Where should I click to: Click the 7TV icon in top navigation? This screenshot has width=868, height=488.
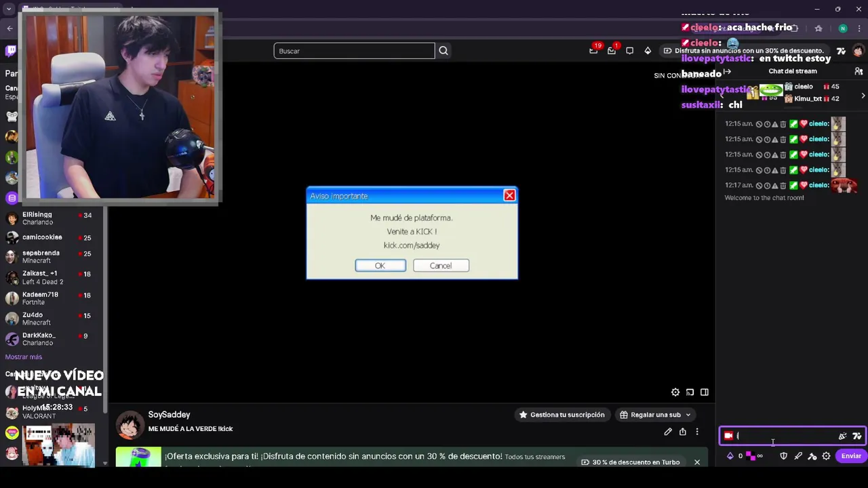click(x=841, y=51)
